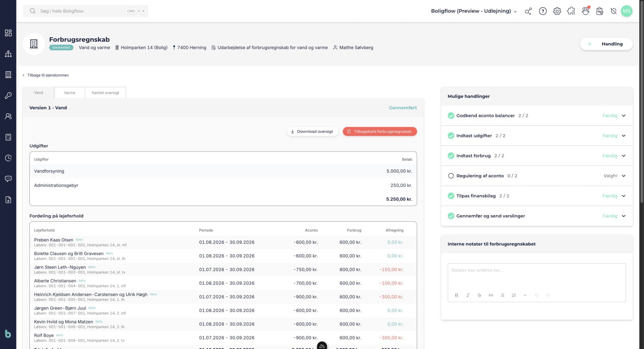Switch to Samlet oversigt tab
The image size is (644, 349).
coord(105,93)
